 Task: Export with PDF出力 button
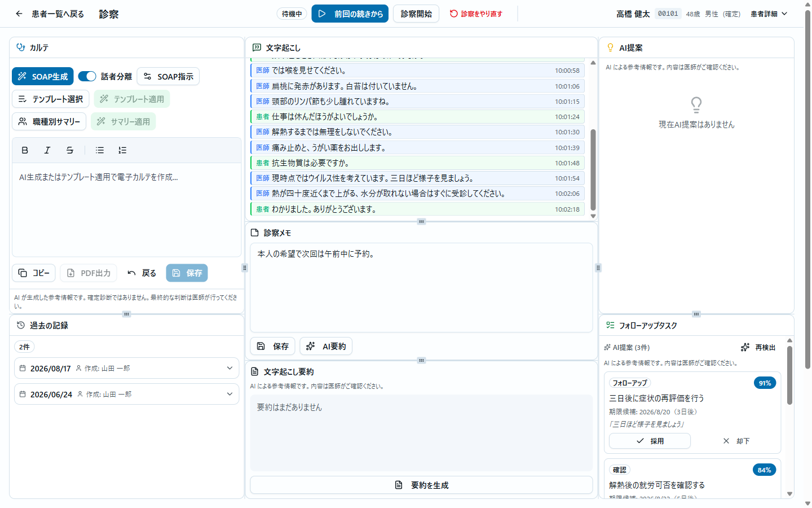pos(89,273)
